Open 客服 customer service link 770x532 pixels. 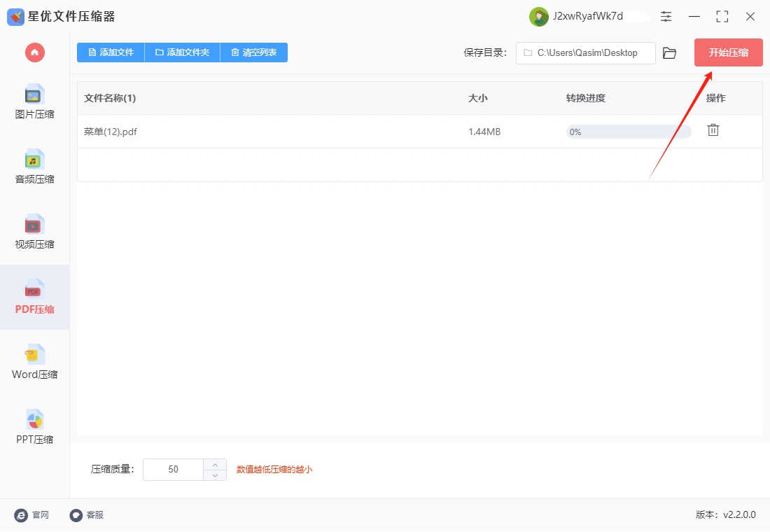(87, 514)
